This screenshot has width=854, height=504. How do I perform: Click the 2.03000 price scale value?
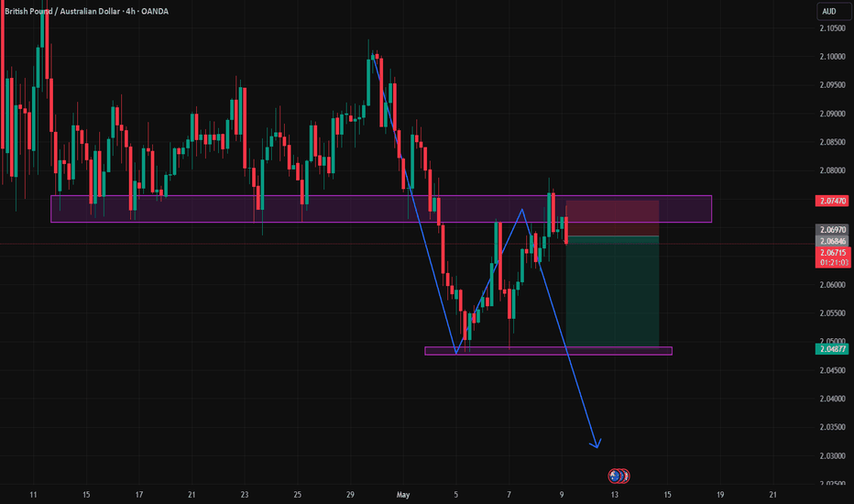pos(833,456)
